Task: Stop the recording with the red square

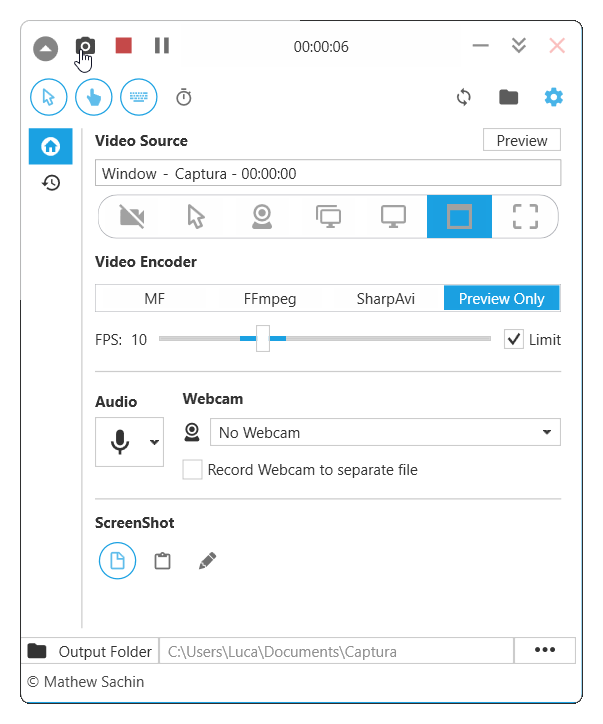Action: [x=124, y=46]
